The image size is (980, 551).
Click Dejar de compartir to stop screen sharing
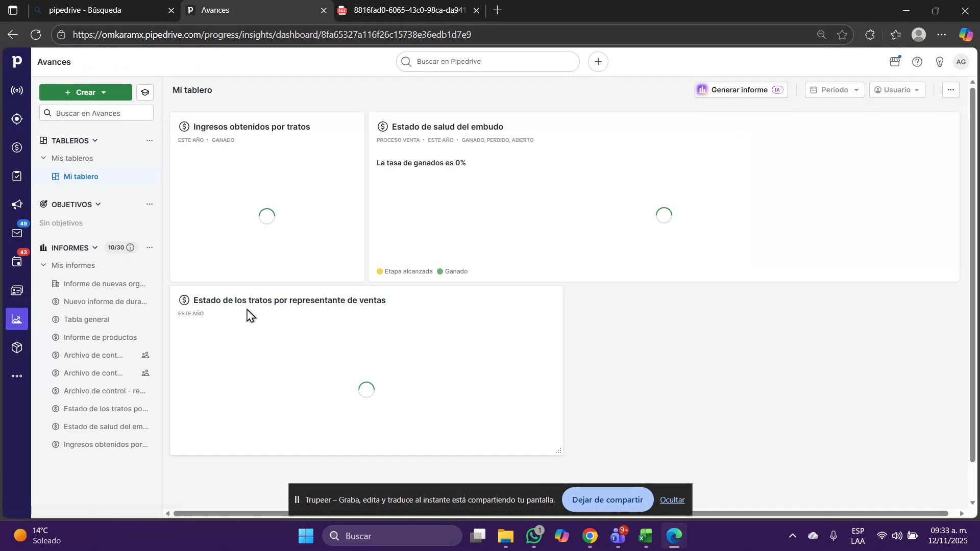click(x=607, y=499)
